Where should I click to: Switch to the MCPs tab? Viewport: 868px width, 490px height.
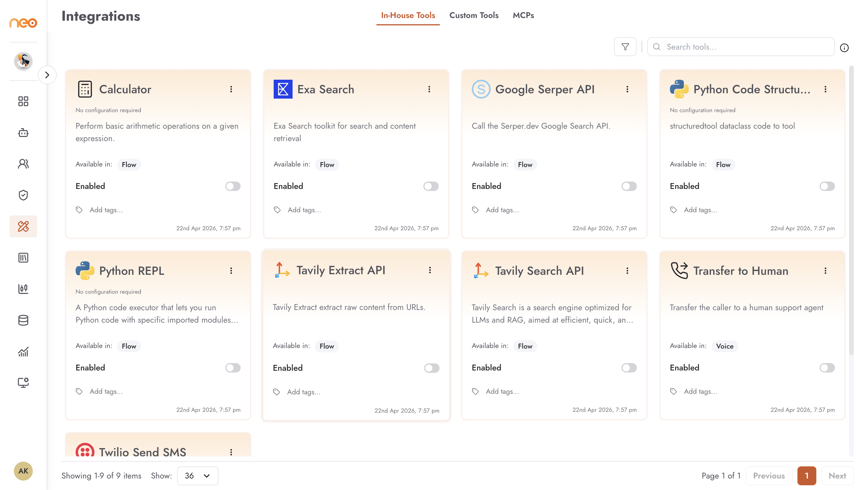pos(523,15)
